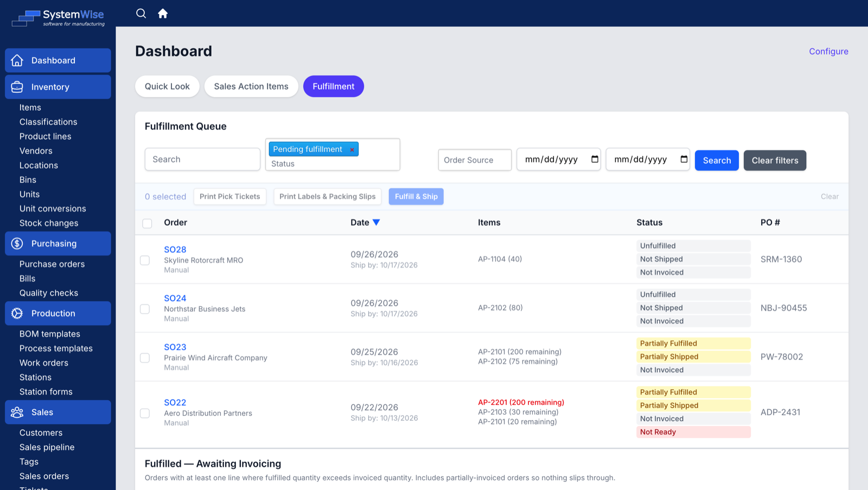Open the Status filter dropdown
Screen dimensions: 868x490
pyautogui.click(x=333, y=164)
